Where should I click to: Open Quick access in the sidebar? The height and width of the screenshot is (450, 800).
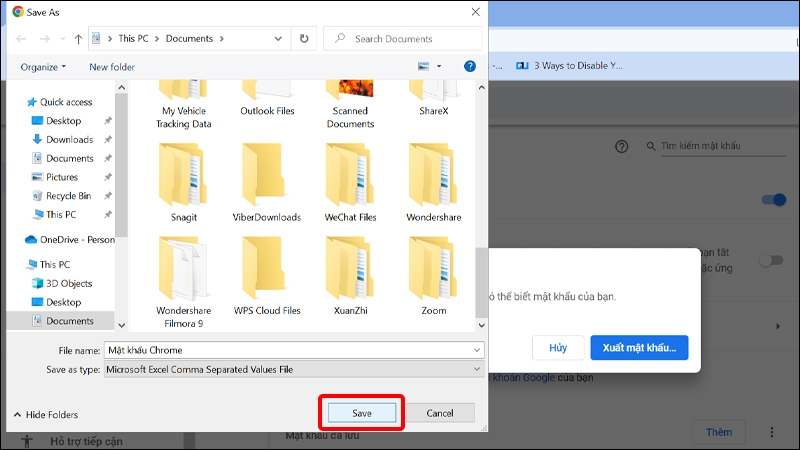click(60, 102)
